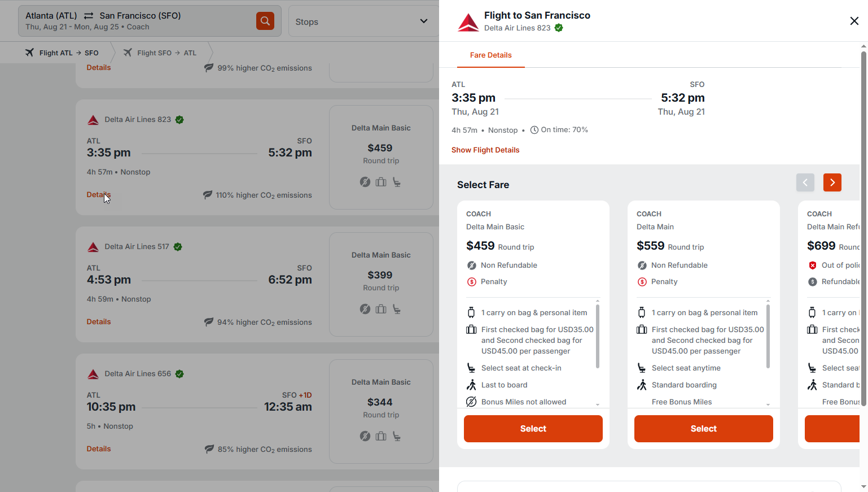Click seat icon under the $399 fare

[397, 309]
